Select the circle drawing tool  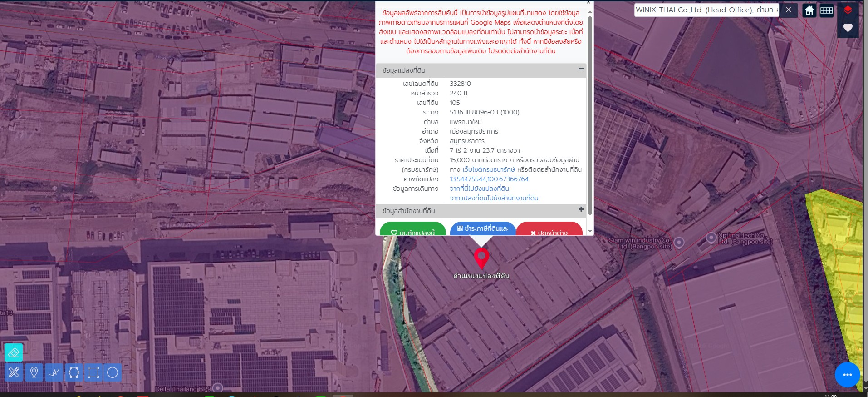[x=113, y=373]
